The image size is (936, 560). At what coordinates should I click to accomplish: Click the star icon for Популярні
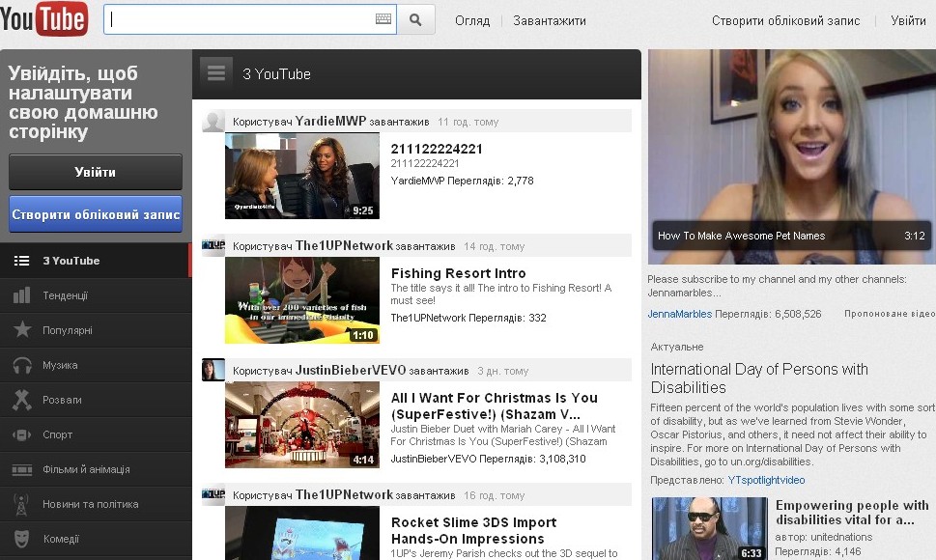coord(22,329)
